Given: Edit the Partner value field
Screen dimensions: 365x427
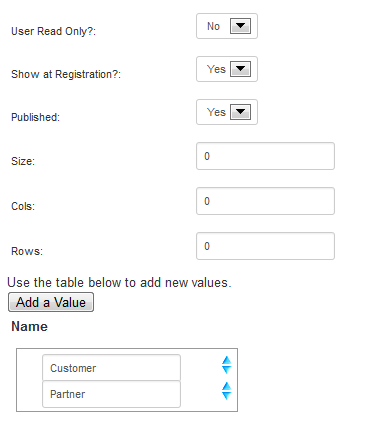Looking at the screenshot, I should [111, 394].
